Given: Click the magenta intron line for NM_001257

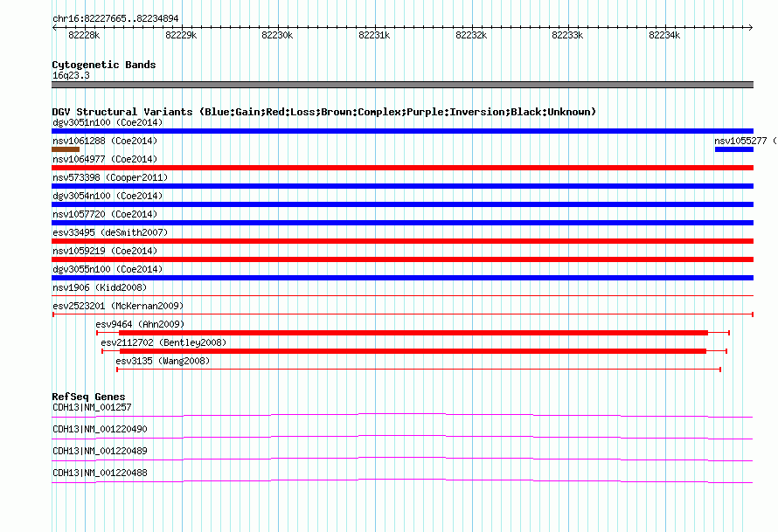Looking at the screenshot, I should point(402,415).
